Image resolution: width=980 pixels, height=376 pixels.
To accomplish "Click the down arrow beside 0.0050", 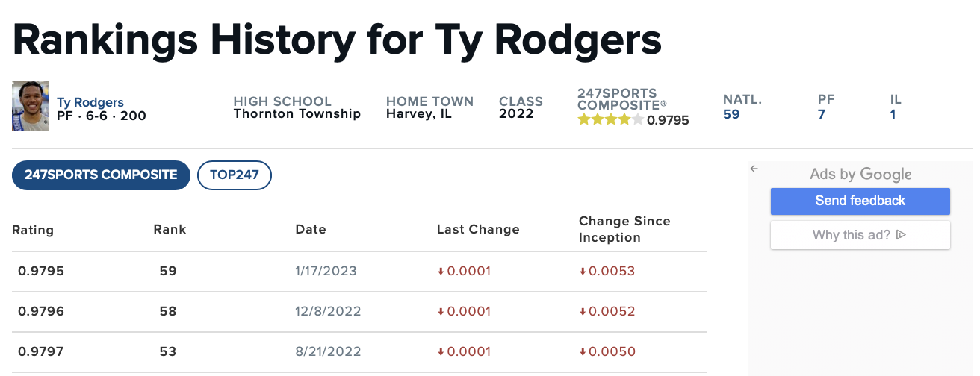I will (583, 352).
